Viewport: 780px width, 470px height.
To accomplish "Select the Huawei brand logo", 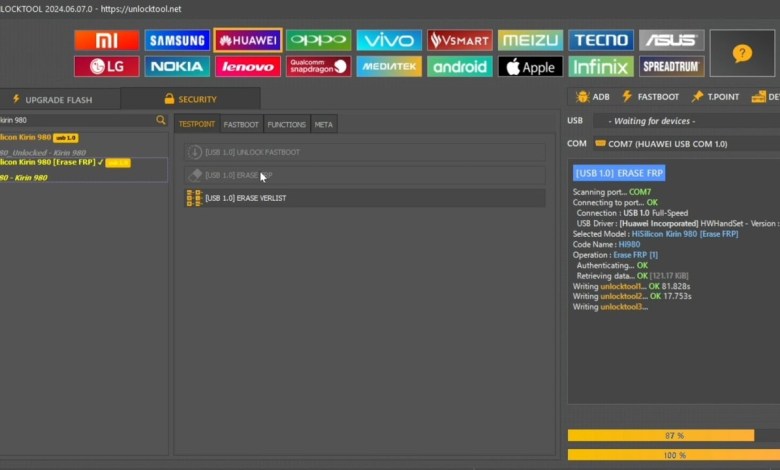I will tap(247, 40).
